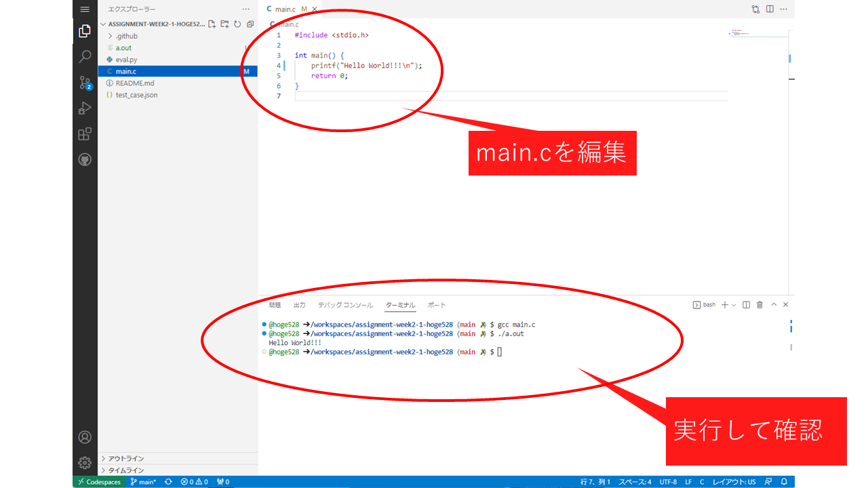
Task: Open the Run and Debug view
Action: [x=85, y=108]
